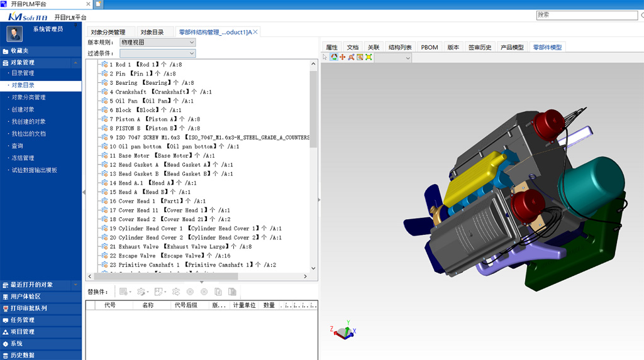Close the 零部件结构管理 tab
This screenshot has width=644, height=360.
(255, 32)
